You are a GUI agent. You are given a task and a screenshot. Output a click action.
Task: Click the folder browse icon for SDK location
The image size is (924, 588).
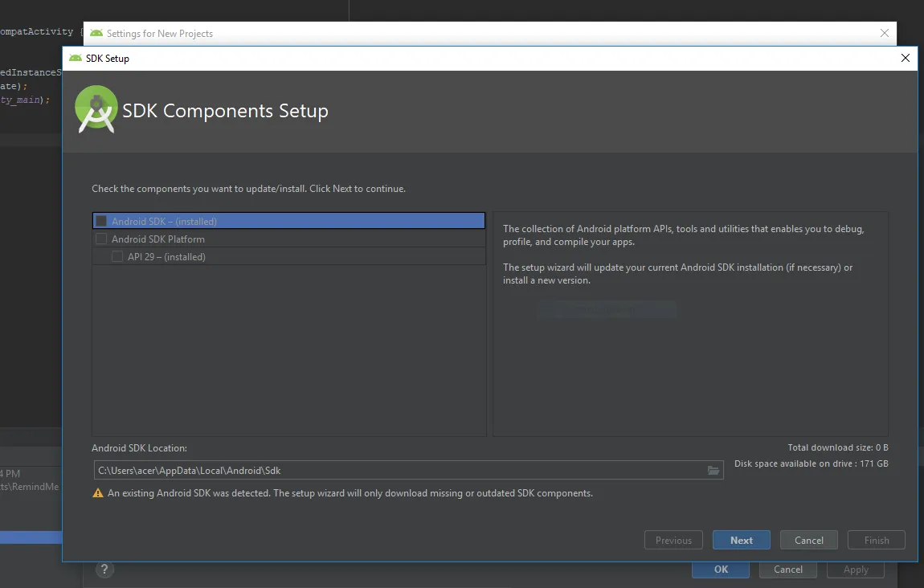click(713, 470)
